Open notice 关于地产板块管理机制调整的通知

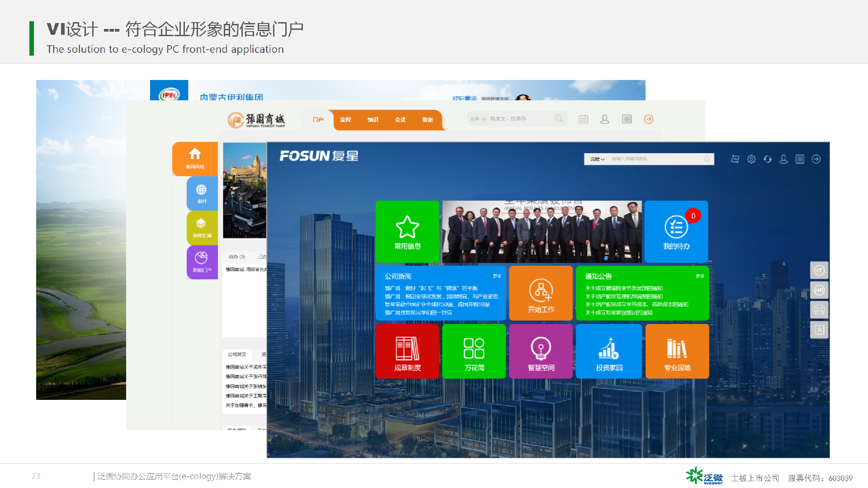[624, 296]
